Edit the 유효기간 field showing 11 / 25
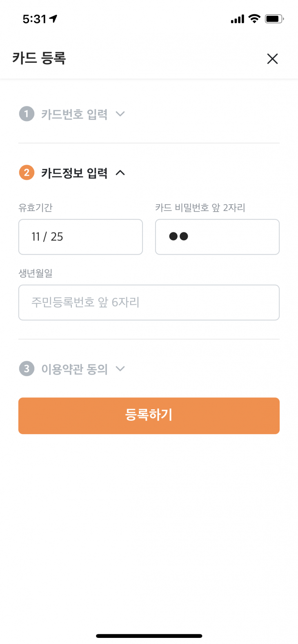 click(80, 237)
